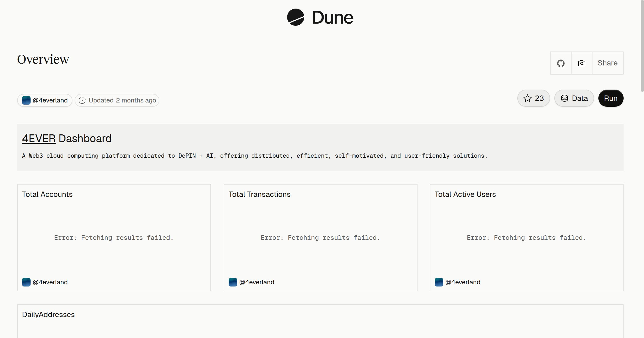Star the dashboard with 23 stars
Viewport: 644px width, 338px height.
(x=533, y=98)
